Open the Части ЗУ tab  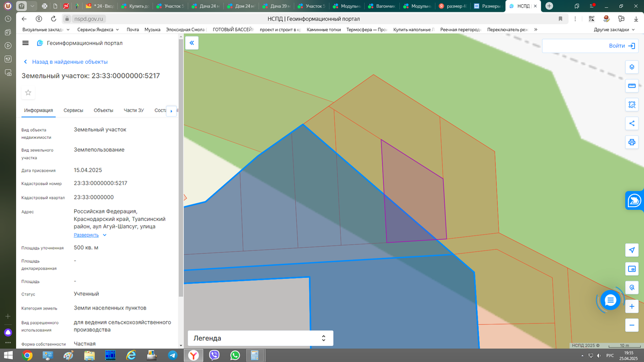pyautogui.click(x=134, y=110)
